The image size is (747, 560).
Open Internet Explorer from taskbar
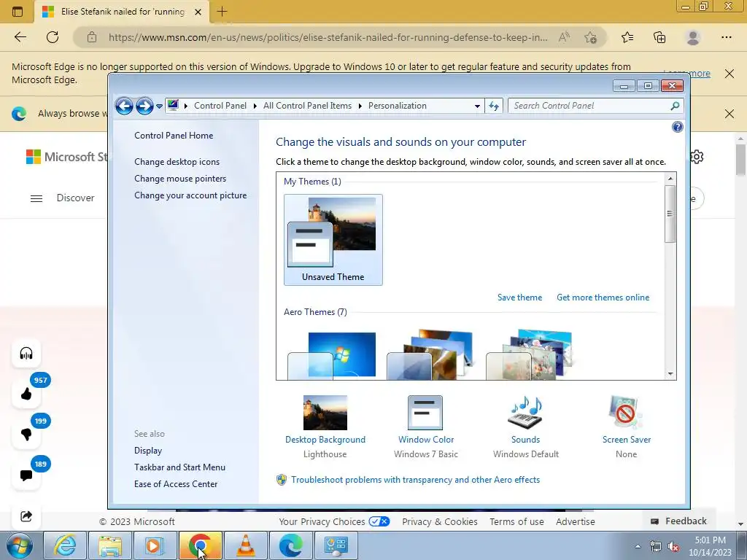65,545
